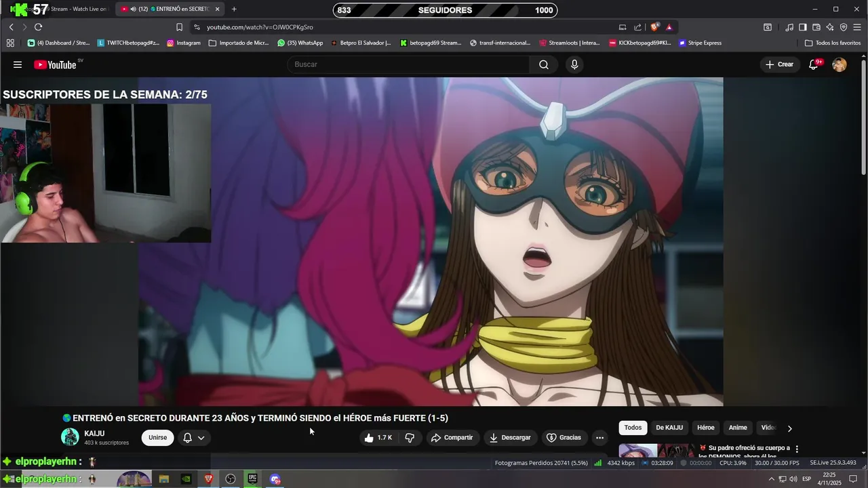The image size is (868, 488).
Task: Like the video with thumbs up
Action: coord(378,438)
